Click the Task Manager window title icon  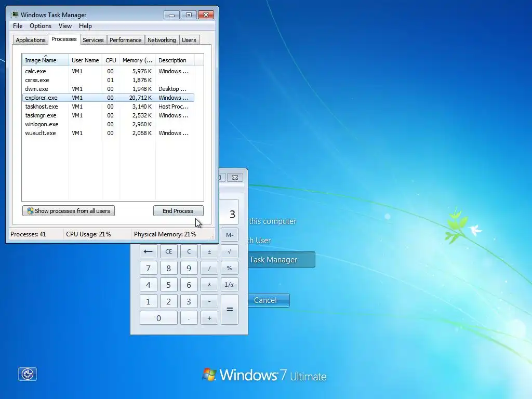(15, 15)
